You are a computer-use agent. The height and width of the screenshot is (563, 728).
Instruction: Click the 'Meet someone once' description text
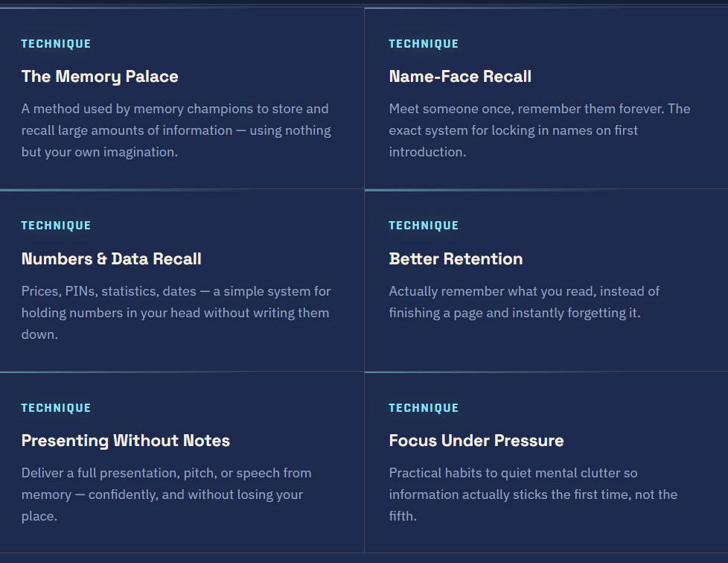540,130
